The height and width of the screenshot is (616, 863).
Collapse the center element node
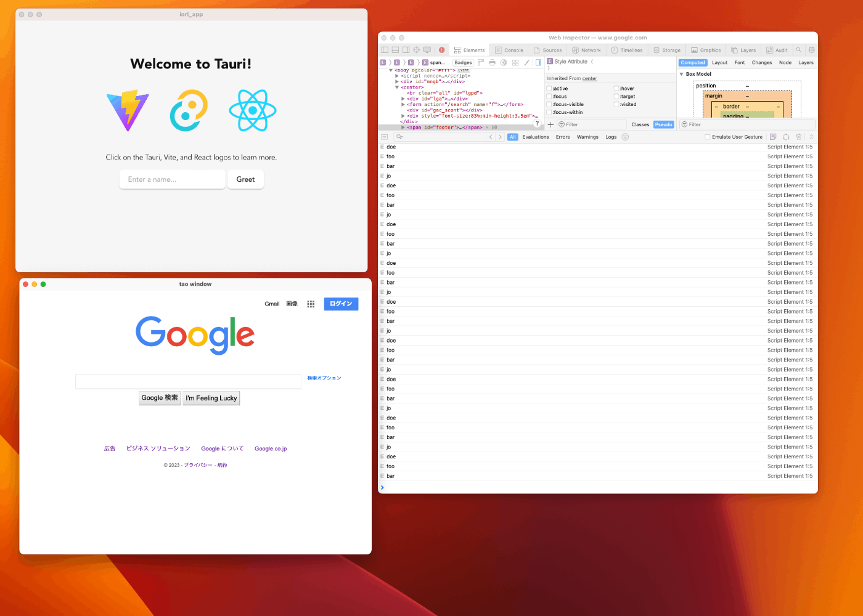397,87
